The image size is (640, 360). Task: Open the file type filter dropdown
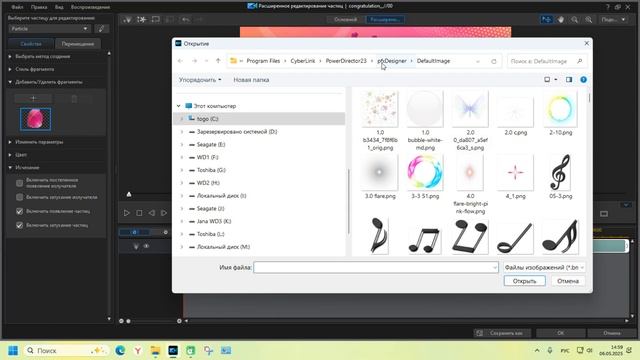(x=544, y=267)
